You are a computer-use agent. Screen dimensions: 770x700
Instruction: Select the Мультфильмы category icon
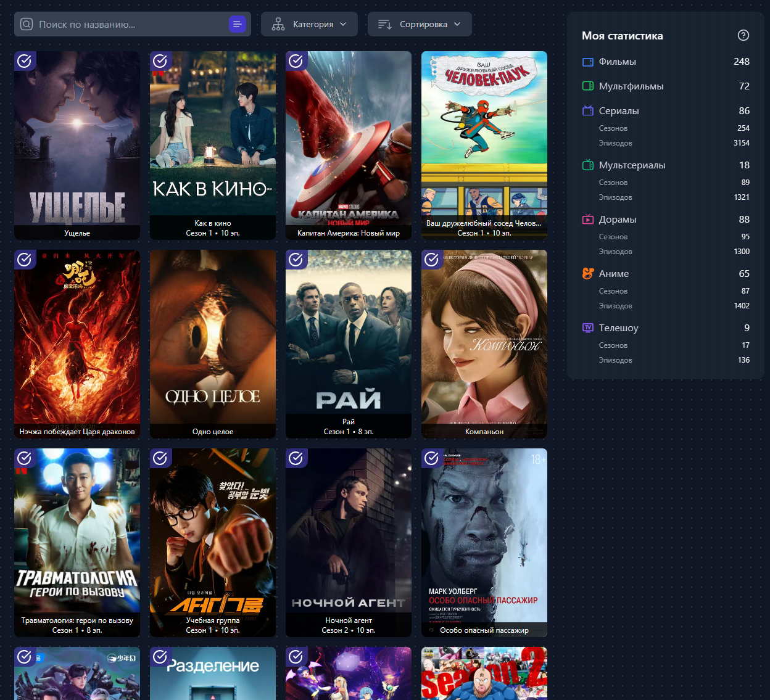click(588, 86)
